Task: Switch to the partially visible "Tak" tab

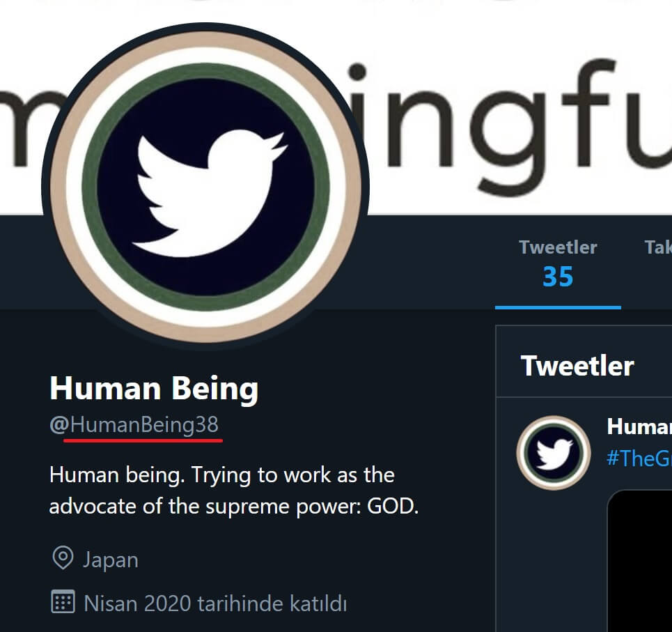Action: click(x=657, y=247)
